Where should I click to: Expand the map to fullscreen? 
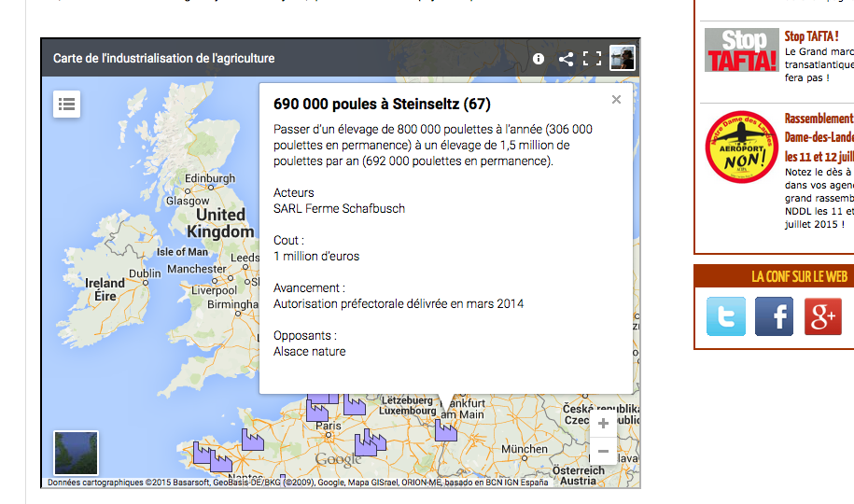[592, 59]
